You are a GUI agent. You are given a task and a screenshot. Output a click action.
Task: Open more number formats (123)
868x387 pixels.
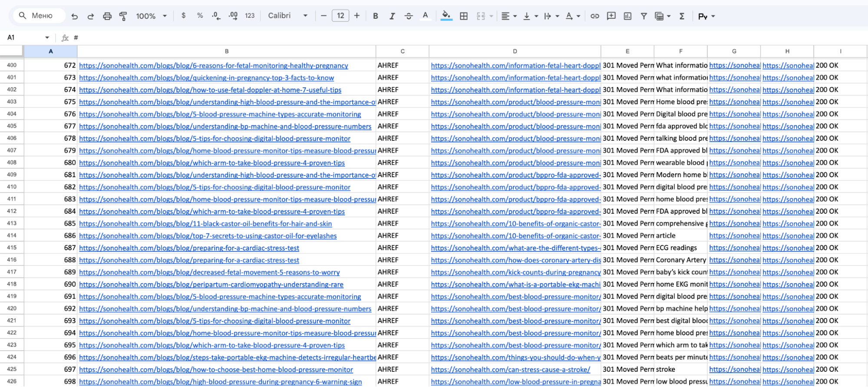click(250, 16)
